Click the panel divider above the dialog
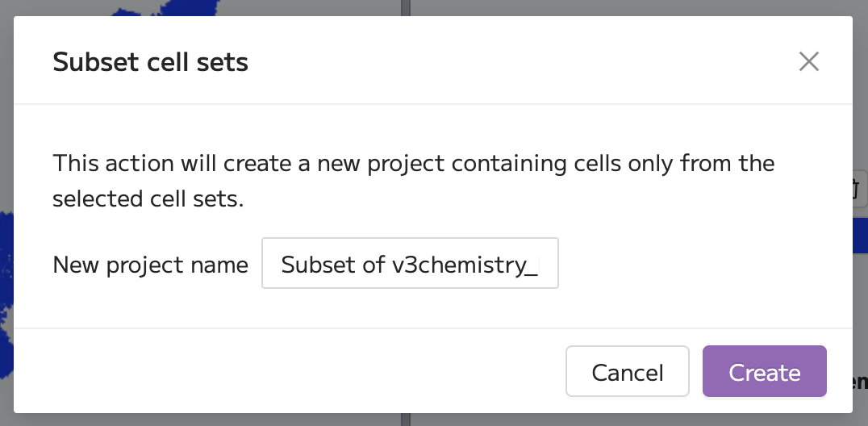The width and height of the screenshot is (868, 426). coord(406,8)
